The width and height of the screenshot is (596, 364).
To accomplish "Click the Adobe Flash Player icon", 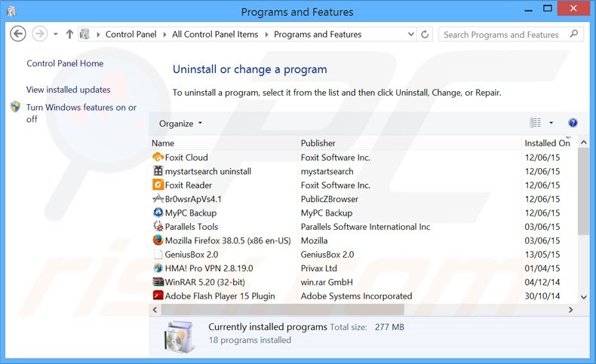I will [158, 295].
